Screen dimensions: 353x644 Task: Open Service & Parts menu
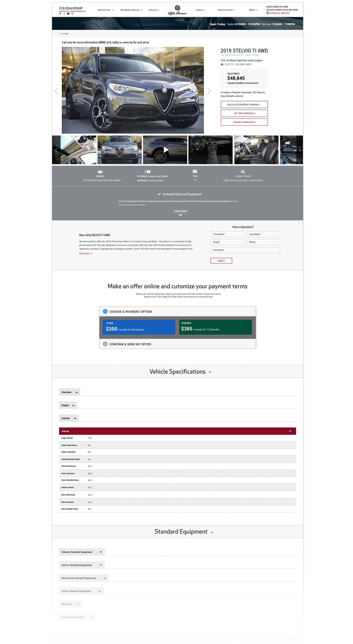pos(226,10)
